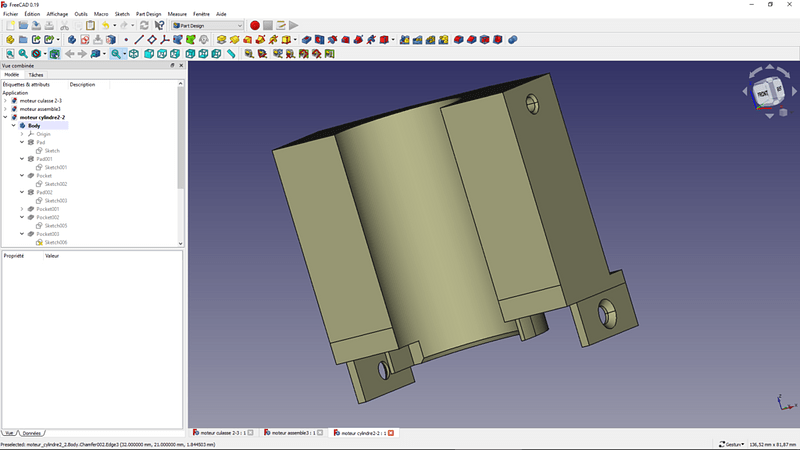Image resolution: width=800 pixels, height=450 pixels.
Task: Expand the moteur assemble3 document
Action: (6, 109)
